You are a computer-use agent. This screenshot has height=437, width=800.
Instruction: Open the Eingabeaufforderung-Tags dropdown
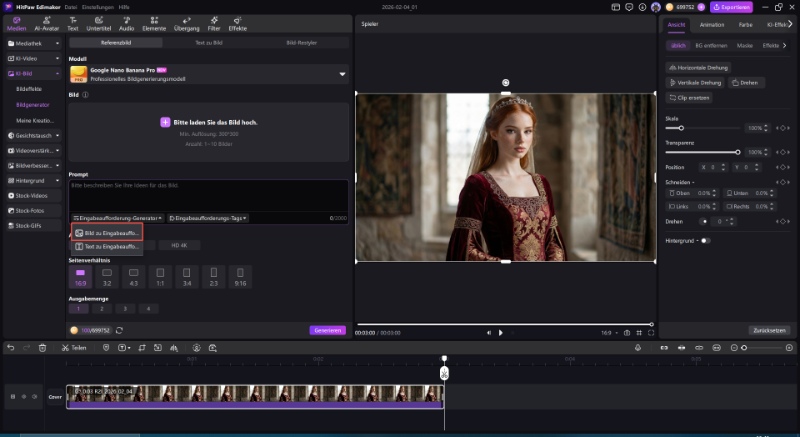(207, 218)
